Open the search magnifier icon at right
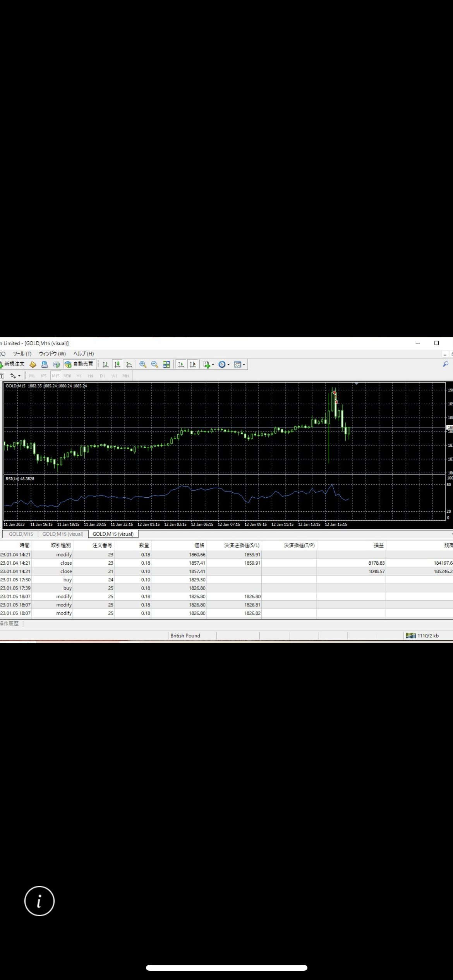The height and width of the screenshot is (980, 453). (446, 364)
